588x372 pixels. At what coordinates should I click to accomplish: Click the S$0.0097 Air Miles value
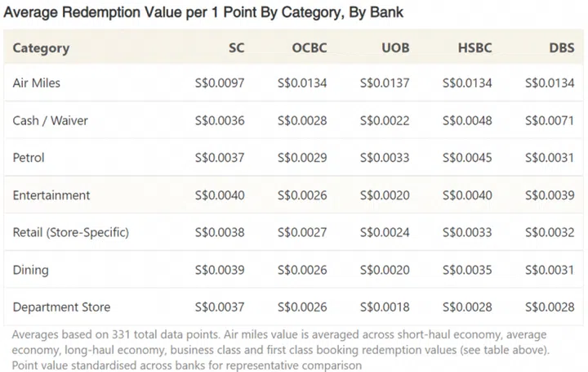(x=220, y=83)
